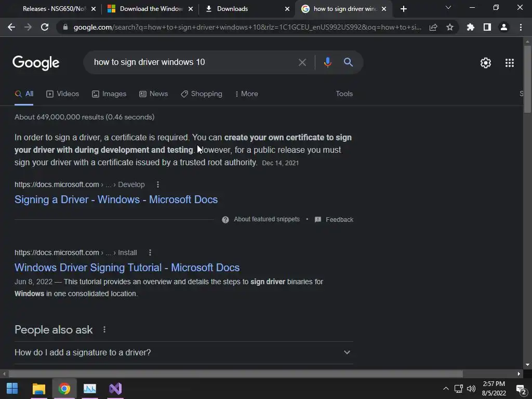This screenshot has width=532, height=399.
Task: Open Windows Start menu
Action: point(12,389)
